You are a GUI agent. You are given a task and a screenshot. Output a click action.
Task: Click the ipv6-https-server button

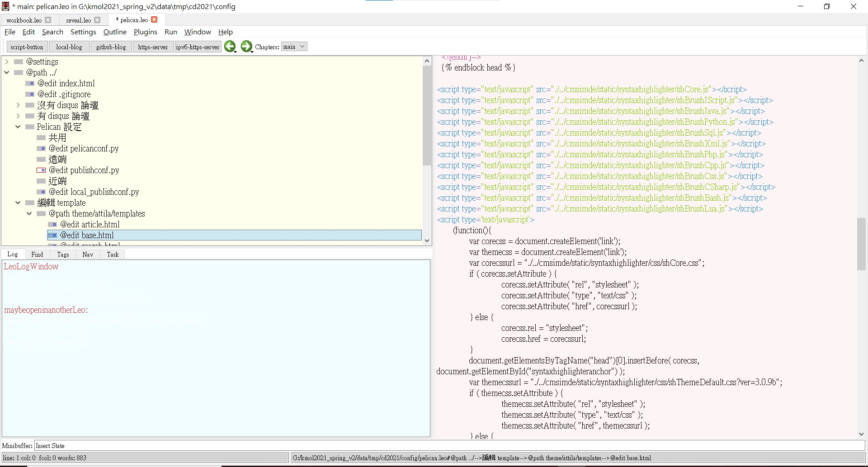pos(198,47)
